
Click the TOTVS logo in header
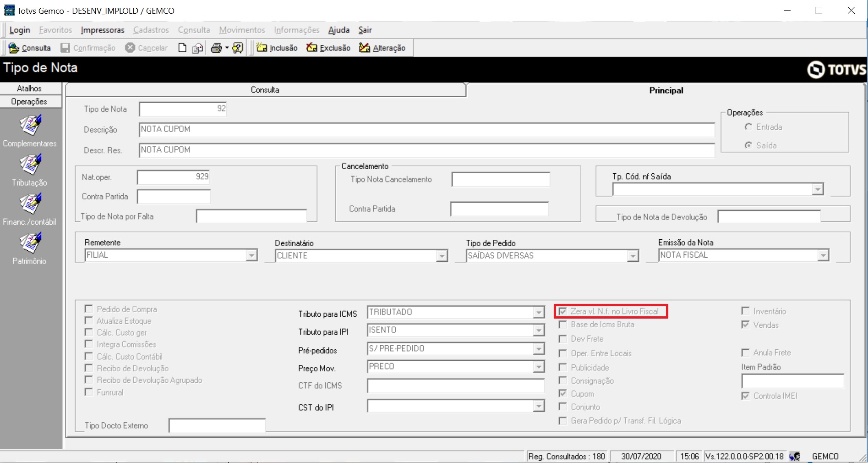pyautogui.click(x=837, y=70)
